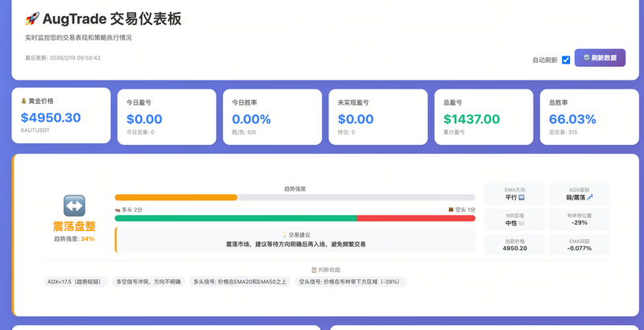Image resolution: width=644 pixels, height=330 pixels.
Task: Click the 今日交易: 0 text
Action: click(140, 132)
